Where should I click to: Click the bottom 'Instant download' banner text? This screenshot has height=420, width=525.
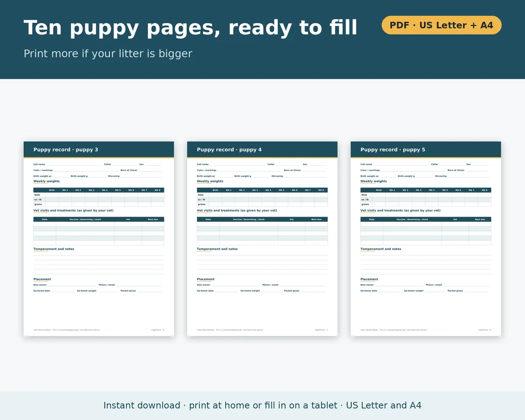click(262, 406)
